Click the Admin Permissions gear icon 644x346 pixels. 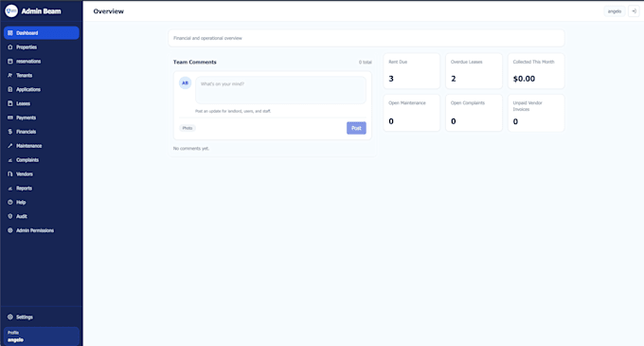point(10,230)
